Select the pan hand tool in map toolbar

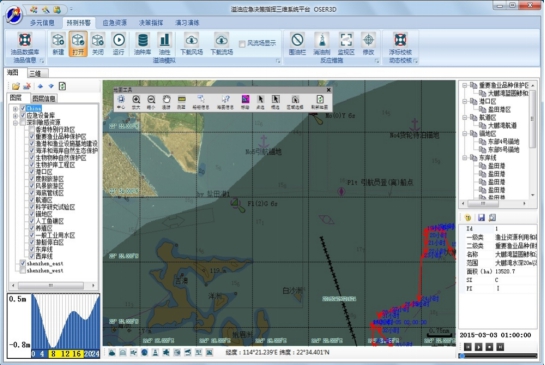[x=166, y=102]
